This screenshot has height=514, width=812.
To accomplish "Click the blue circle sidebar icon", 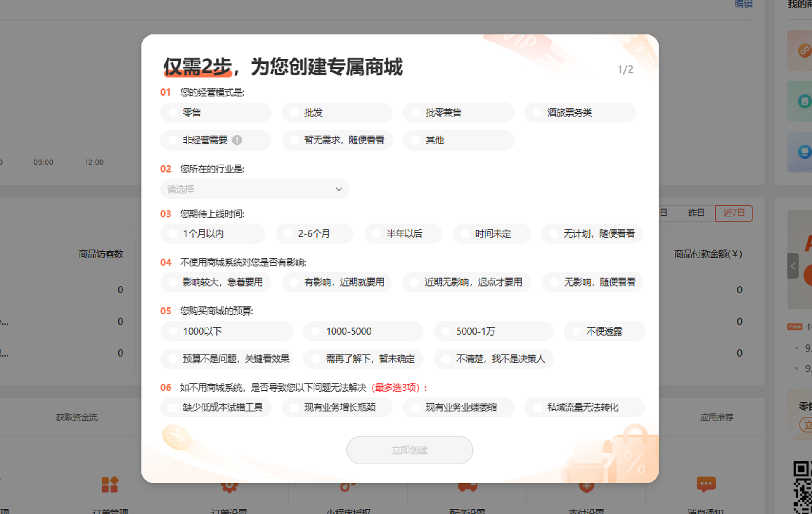I will point(804,151).
